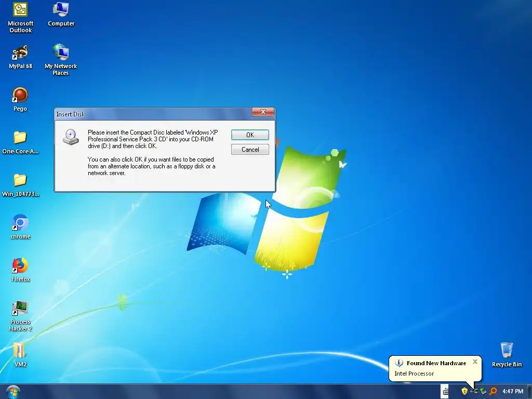Select the Firefox shortcut icon

[20, 270]
